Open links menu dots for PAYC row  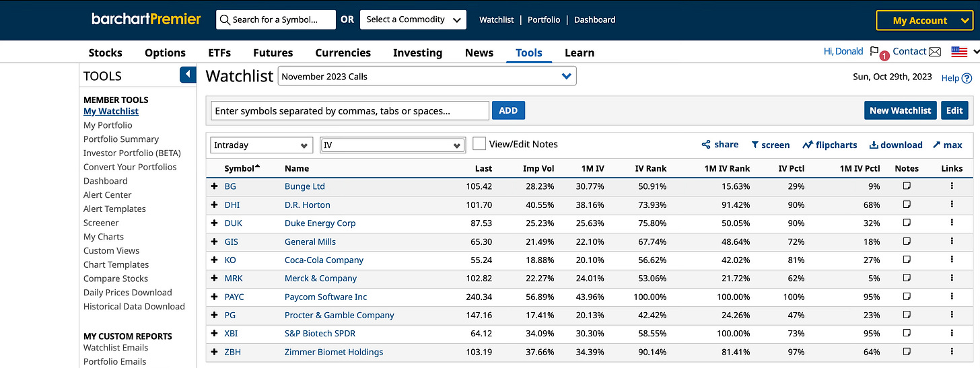[x=952, y=296]
